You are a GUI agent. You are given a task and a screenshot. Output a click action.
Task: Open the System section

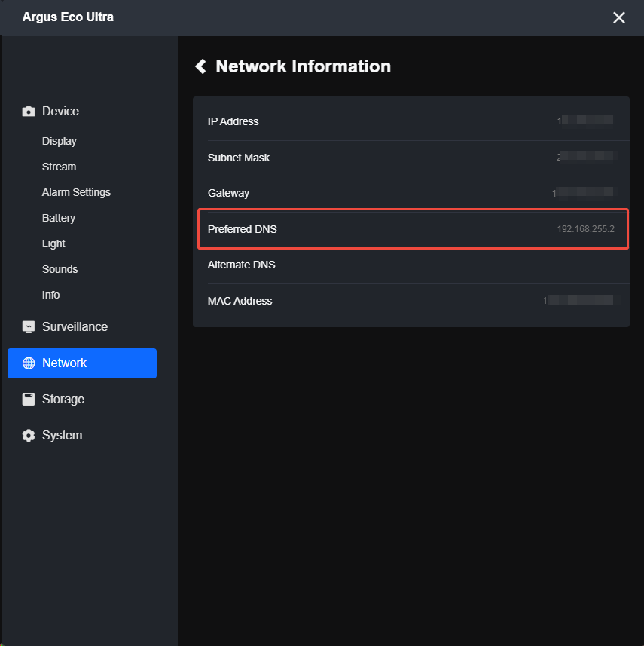point(63,436)
